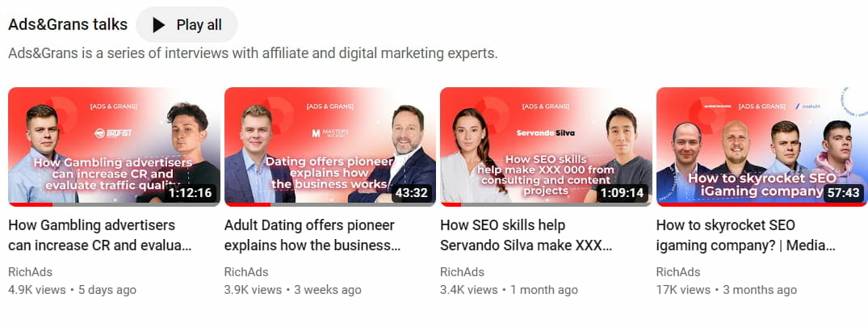Open title 'How SEO skills help Servando Silva'
The image size is (868, 323).
pyautogui.click(x=526, y=235)
